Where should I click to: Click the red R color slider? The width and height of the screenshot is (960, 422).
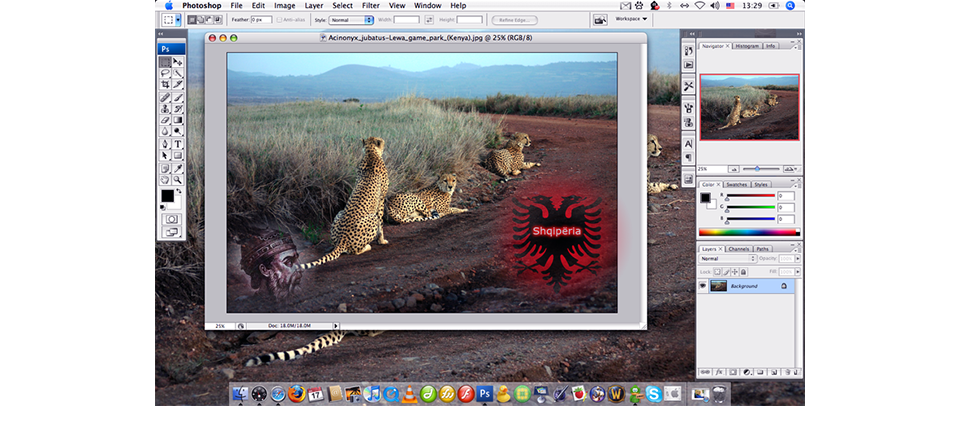(x=751, y=195)
